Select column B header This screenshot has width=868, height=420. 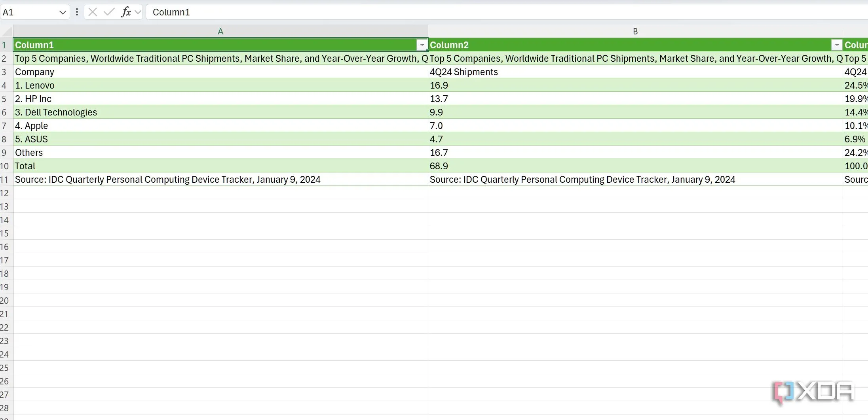[x=635, y=31]
